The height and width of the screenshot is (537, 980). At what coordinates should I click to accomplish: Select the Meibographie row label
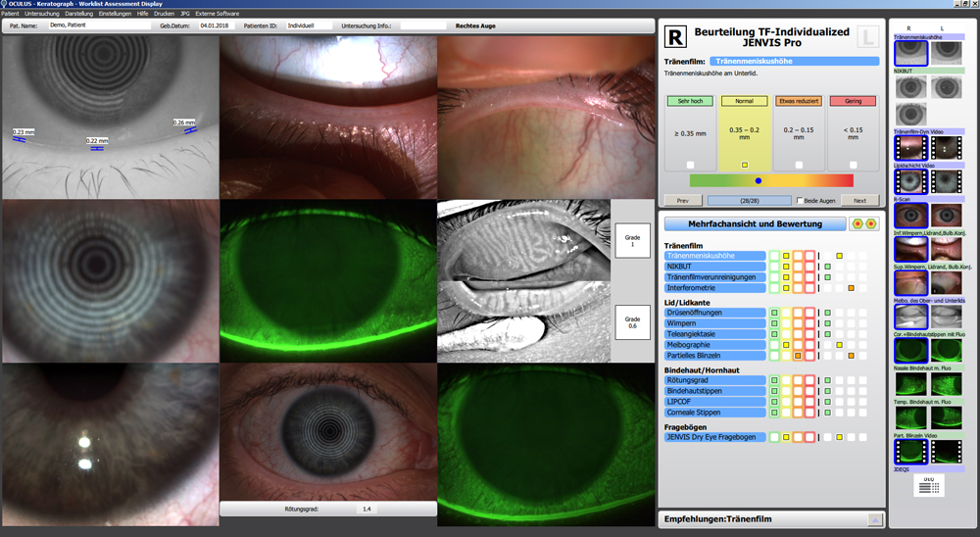point(714,344)
